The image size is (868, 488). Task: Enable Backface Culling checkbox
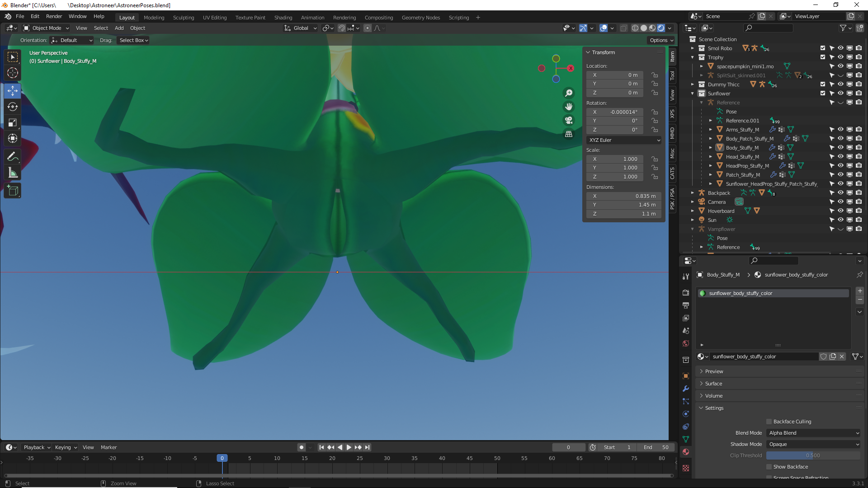(769, 422)
